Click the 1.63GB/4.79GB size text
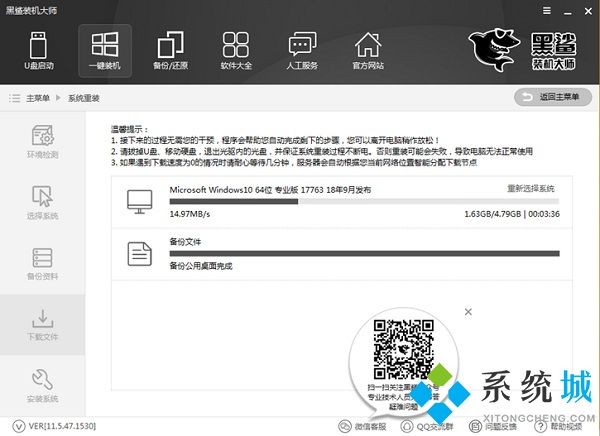Viewport: 600px width, 436px height. point(492,214)
